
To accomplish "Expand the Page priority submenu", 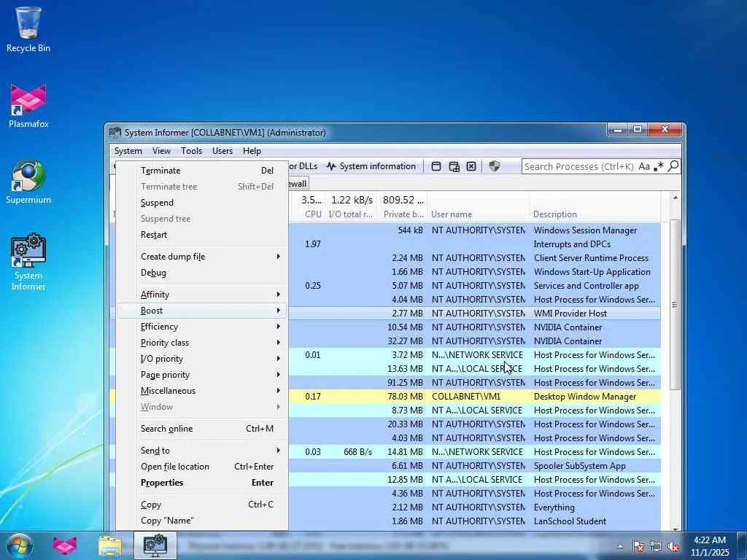I will [x=202, y=375].
